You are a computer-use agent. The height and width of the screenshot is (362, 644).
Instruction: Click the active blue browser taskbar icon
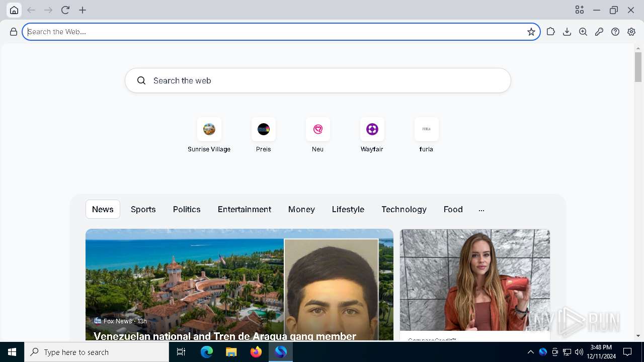tap(281, 352)
